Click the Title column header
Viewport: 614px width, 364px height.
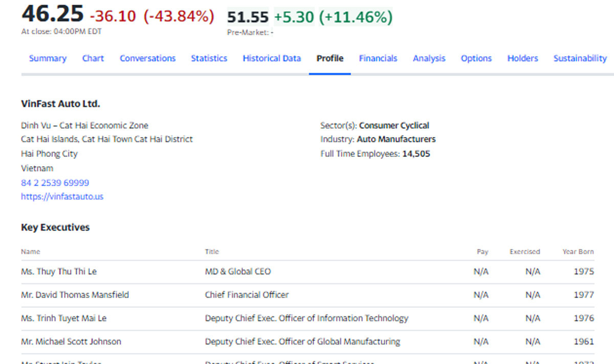click(212, 252)
